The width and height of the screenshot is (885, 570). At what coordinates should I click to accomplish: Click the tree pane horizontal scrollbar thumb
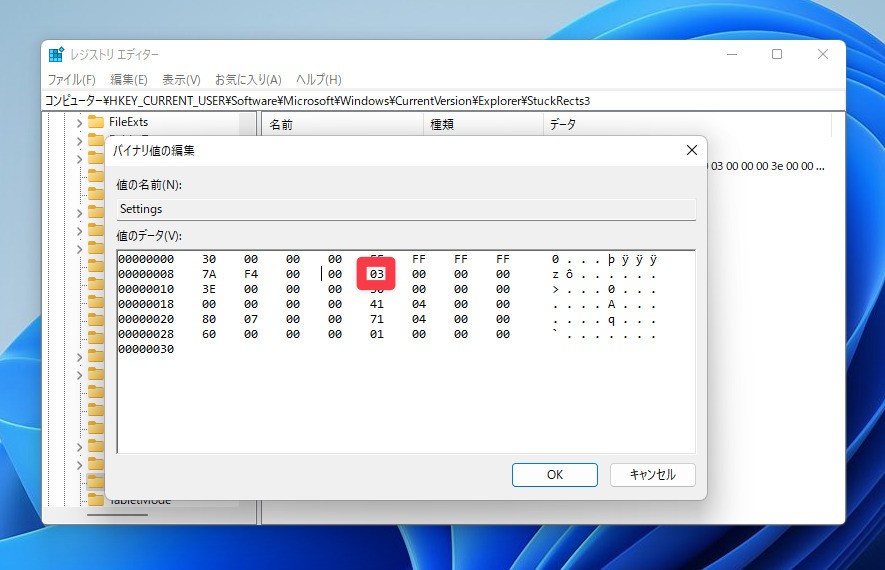click(x=117, y=515)
